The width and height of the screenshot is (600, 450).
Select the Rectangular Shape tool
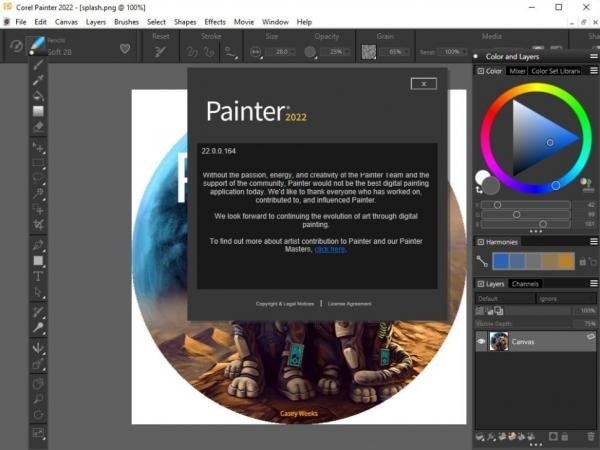38,261
